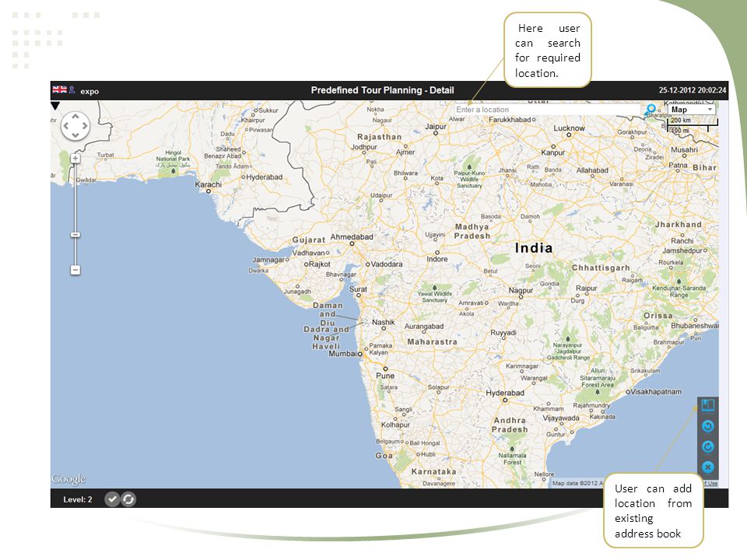
Task: Open the Map type dropdown
Action: (693, 110)
